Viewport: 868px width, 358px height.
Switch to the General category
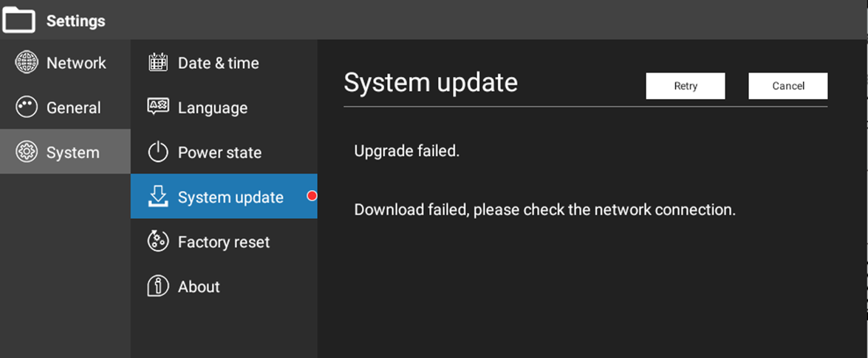pos(73,108)
